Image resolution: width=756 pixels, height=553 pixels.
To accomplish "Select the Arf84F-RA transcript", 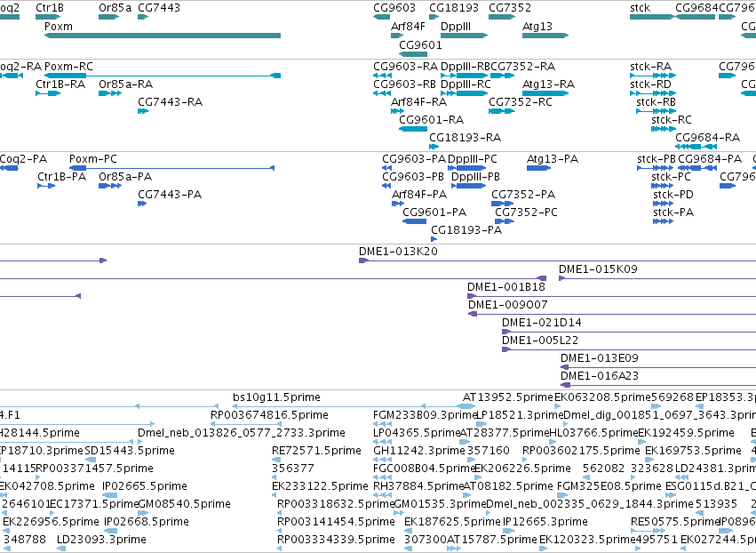I will click(397, 111).
